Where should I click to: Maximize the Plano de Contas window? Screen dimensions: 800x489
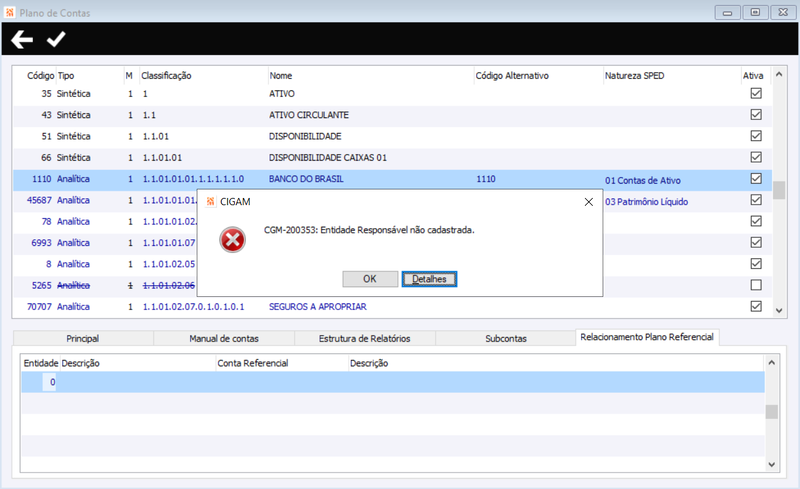755,12
